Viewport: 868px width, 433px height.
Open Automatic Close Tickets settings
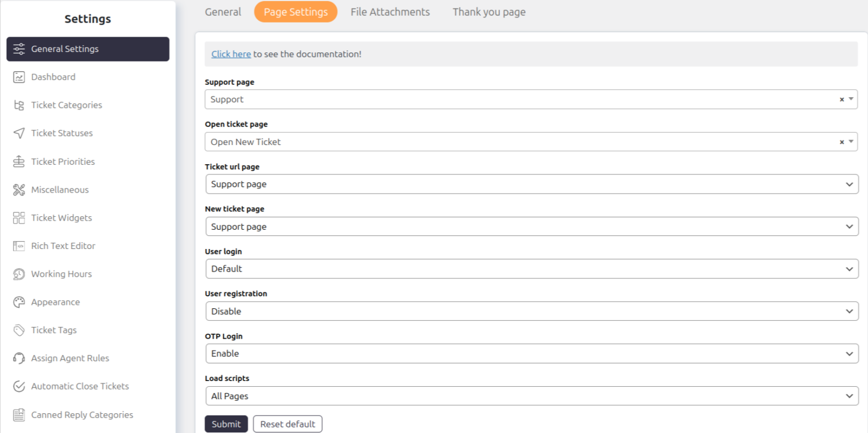click(80, 386)
